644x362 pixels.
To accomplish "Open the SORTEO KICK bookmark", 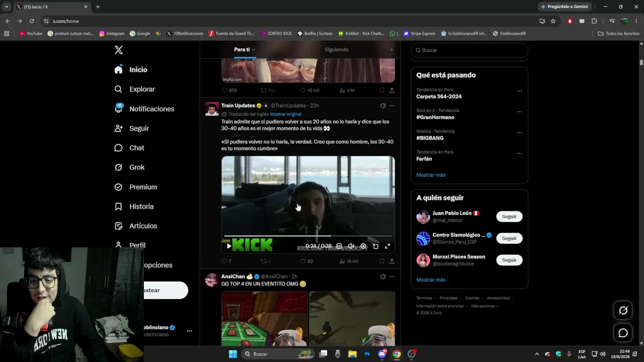I will 276,34.
